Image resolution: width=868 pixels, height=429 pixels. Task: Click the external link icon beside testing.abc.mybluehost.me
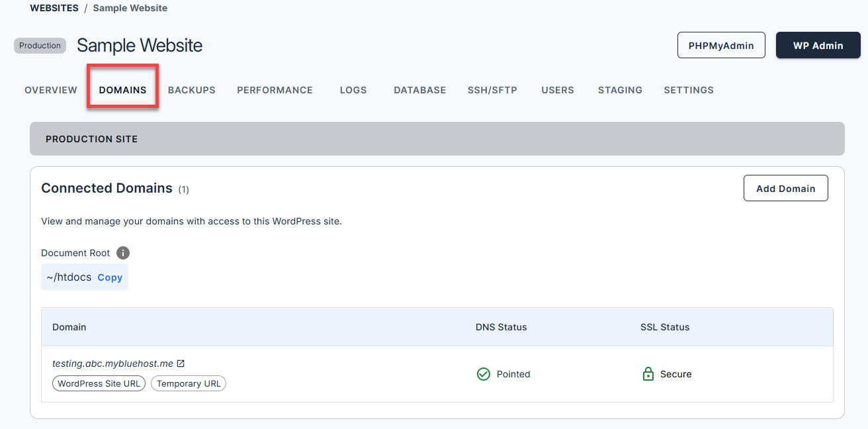[x=181, y=363]
